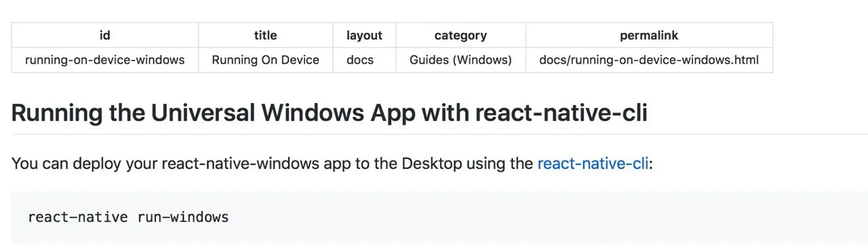Select the 'layout' table header

click(x=364, y=35)
